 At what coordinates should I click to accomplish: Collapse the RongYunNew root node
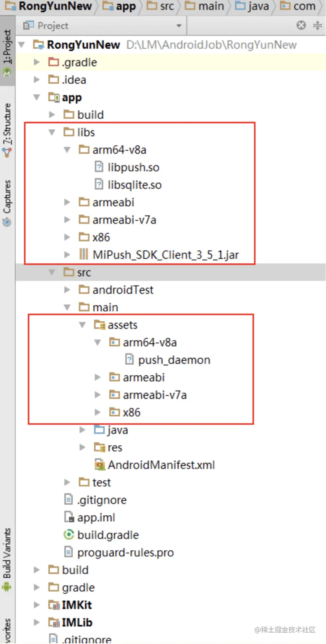[22, 45]
